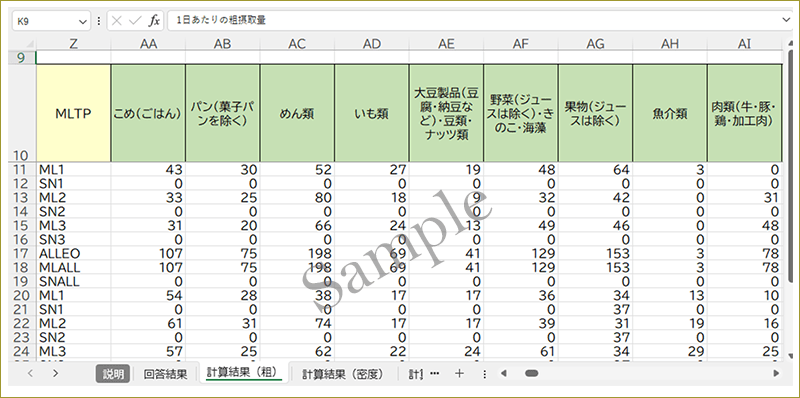Select column AI header
This screenshot has height=398, width=800.
pos(744,44)
